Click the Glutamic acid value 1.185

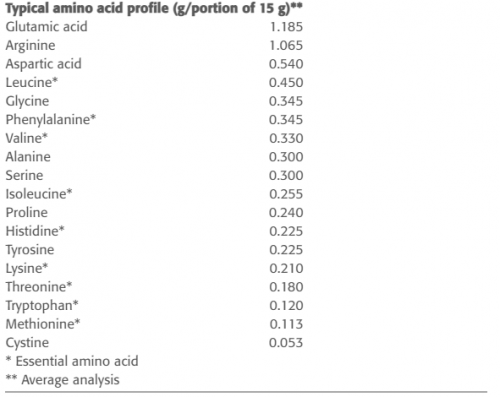pyautogui.click(x=286, y=27)
